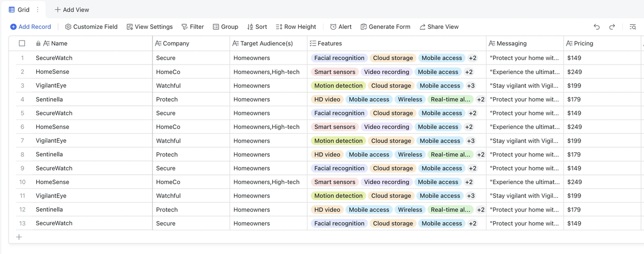Click the undo arrow icon
This screenshot has width=644, height=254.
(x=597, y=27)
